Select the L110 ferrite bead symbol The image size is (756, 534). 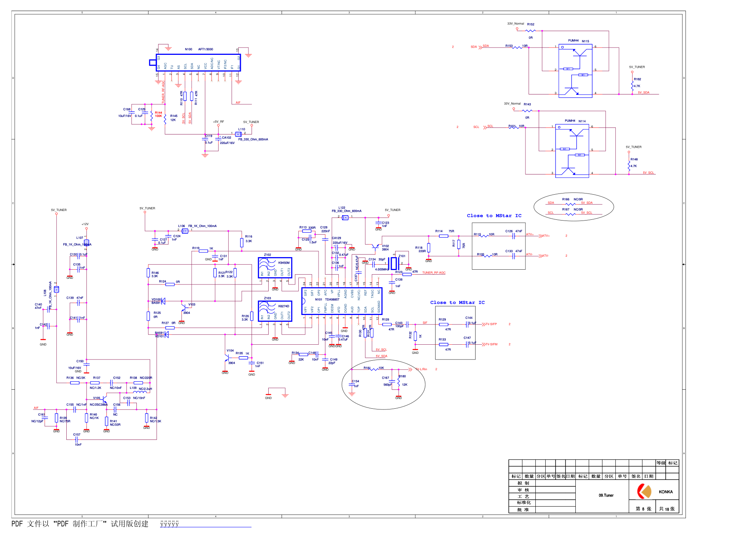[238, 134]
